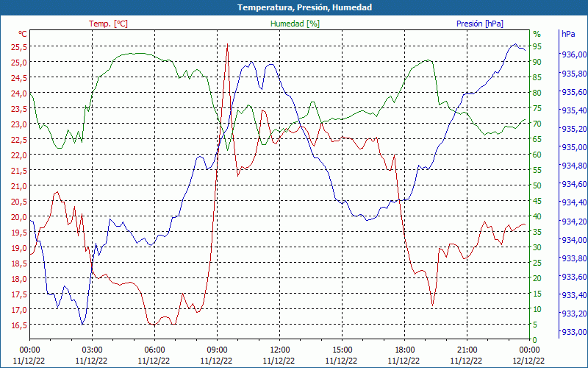
Task: Click the green "45" humidity axis value
Action: coord(537,201)
